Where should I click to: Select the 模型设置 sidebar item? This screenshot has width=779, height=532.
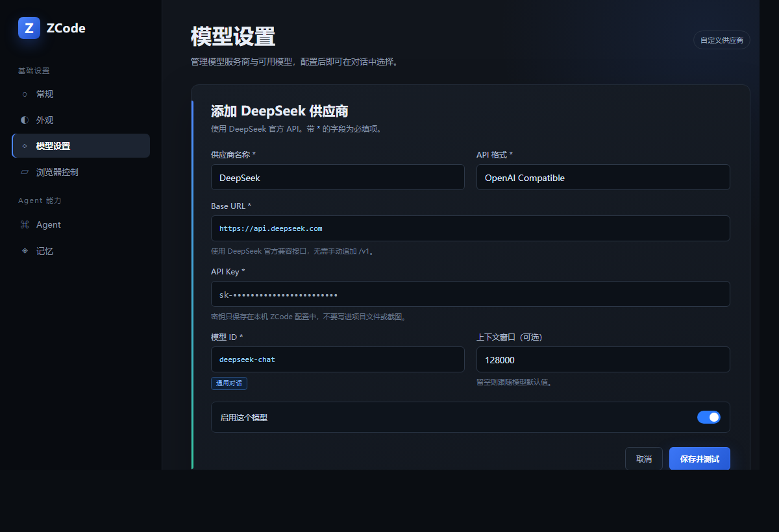tap(80, 146)
